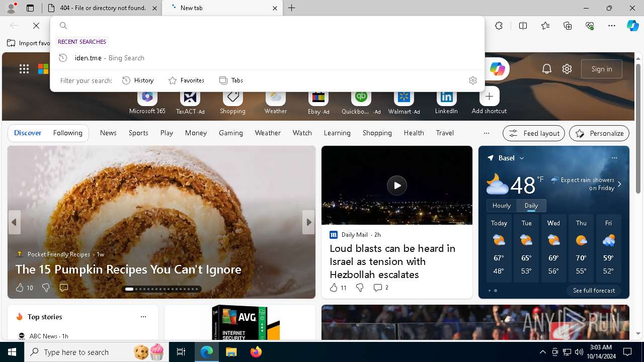Select recent search iden.tme
Screen dimensions: 644x362
[267, 58]
